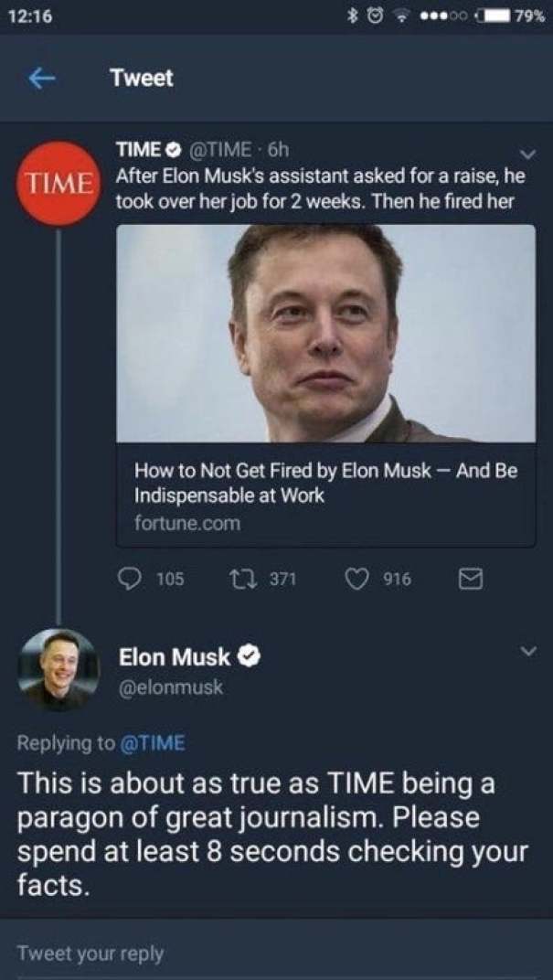Click Tweet your reply field

91,953
